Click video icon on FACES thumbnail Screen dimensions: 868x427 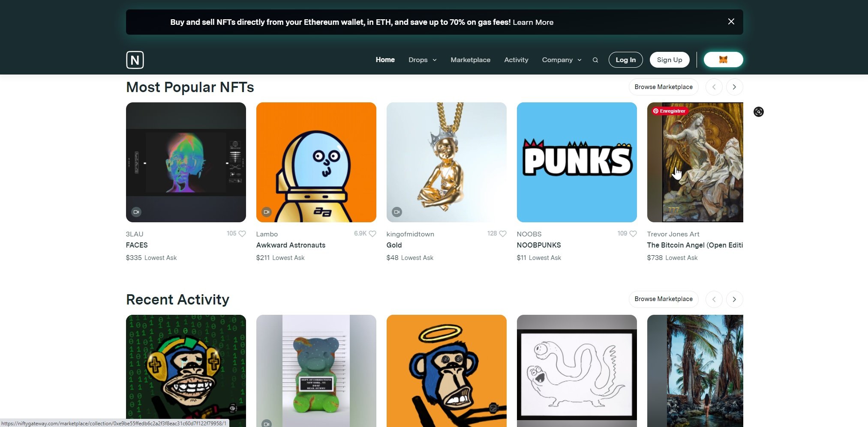[x=136, y=212]
